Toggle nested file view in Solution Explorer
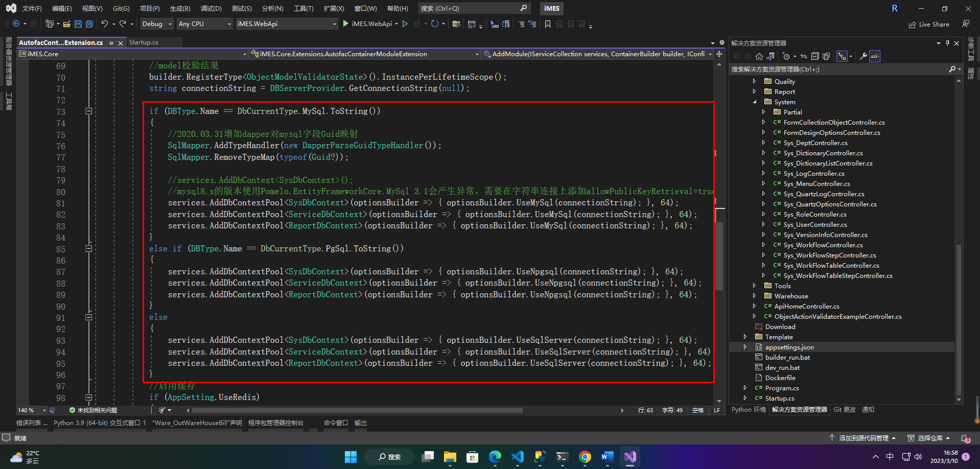The width and height of the screenshot is (980, 469). 842,56
